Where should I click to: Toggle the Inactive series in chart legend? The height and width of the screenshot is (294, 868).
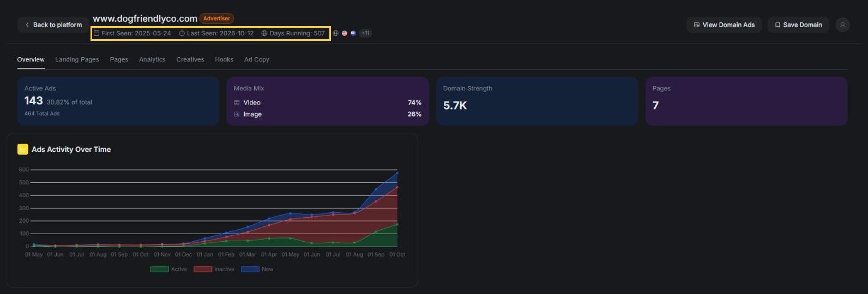click(x=214, y=269)
